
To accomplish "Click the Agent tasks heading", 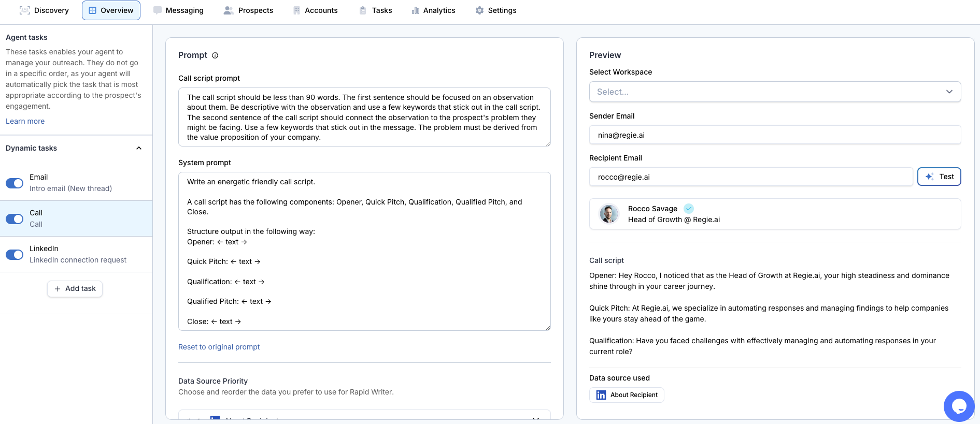I will (26, 37).
